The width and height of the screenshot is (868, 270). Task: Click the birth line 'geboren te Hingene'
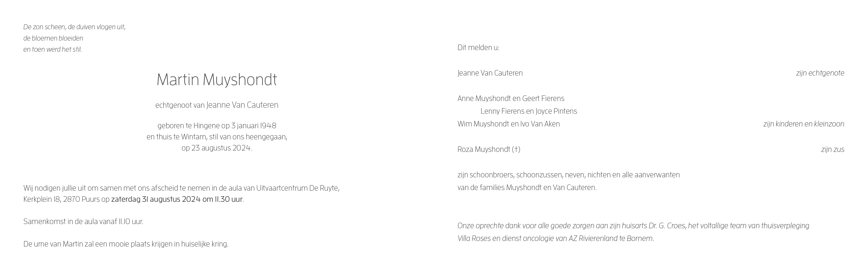point(217,126)
